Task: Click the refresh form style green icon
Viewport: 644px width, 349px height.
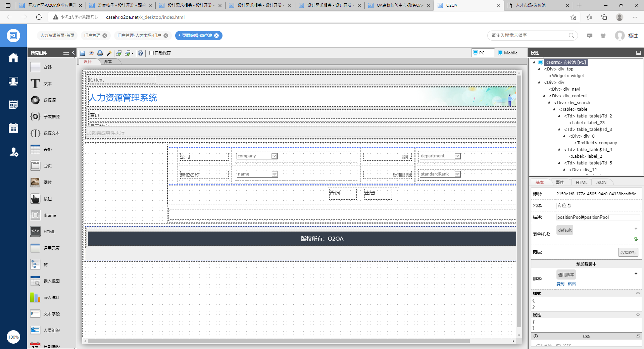Action: click(636, 239)
